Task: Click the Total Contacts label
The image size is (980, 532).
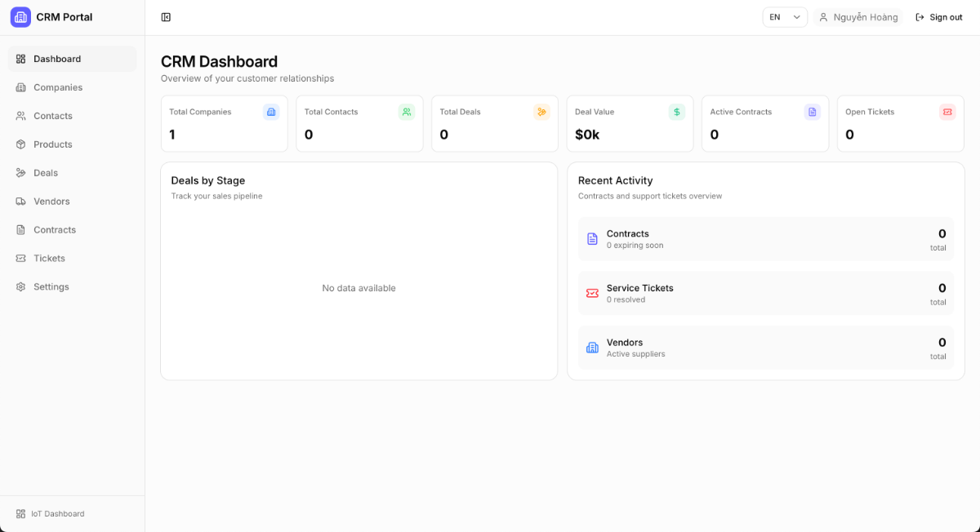Action: [331, 112]
